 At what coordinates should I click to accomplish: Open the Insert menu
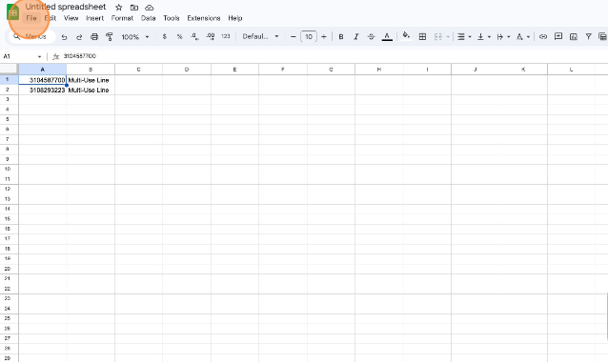tap(94, 18)
